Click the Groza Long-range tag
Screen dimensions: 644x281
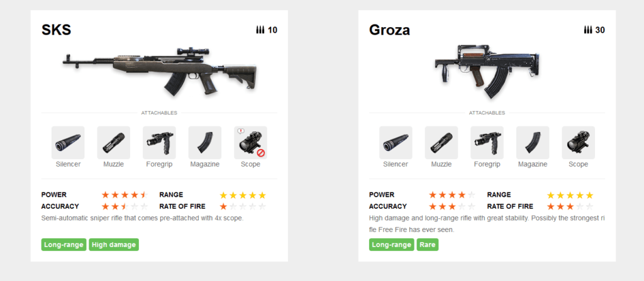pyautogui.click(x=392, y=245)
